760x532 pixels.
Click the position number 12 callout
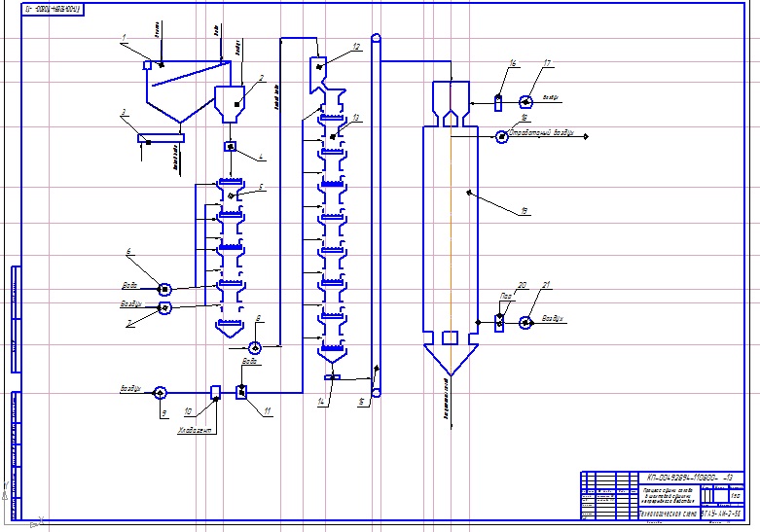(x=357, y=47)
